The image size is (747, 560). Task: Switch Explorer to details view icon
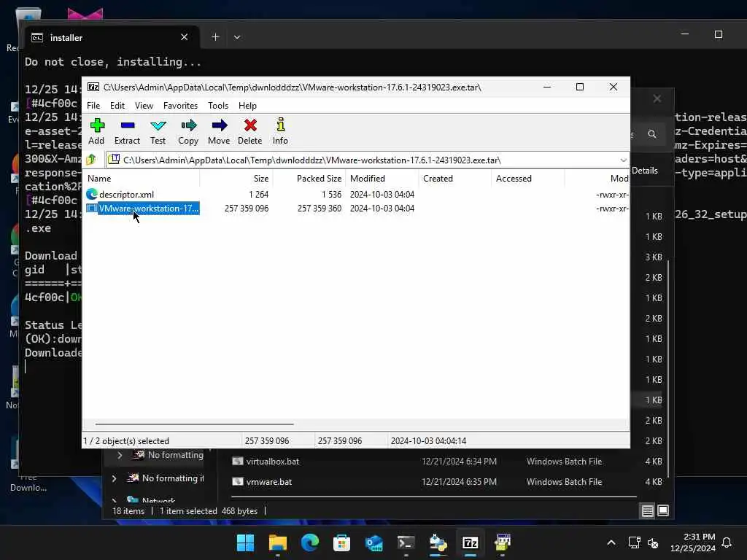648,511
